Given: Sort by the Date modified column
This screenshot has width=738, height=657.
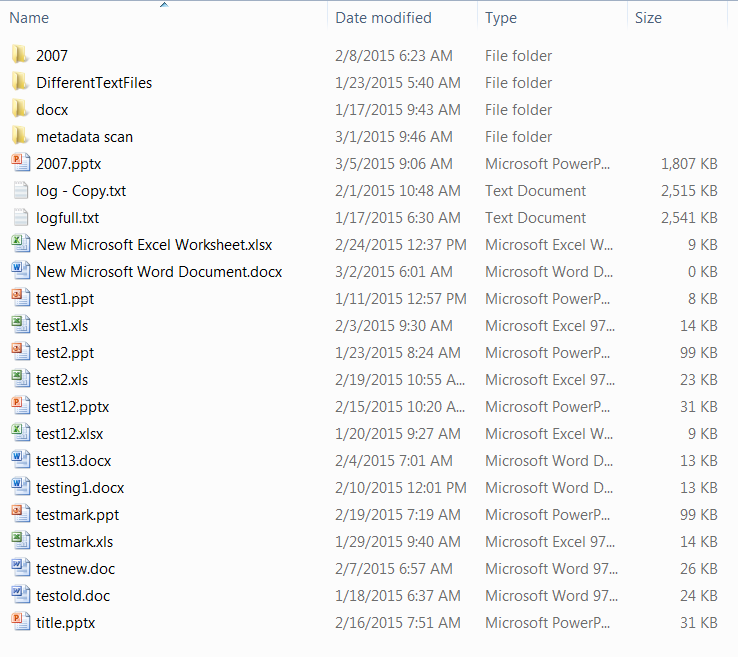Looking at the screenshot, I should tap(383, 18).
